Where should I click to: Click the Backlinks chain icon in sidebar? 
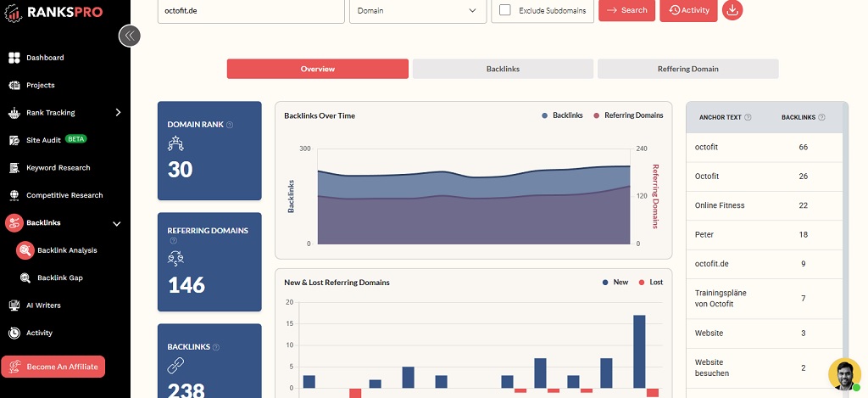tap(14, 223)
